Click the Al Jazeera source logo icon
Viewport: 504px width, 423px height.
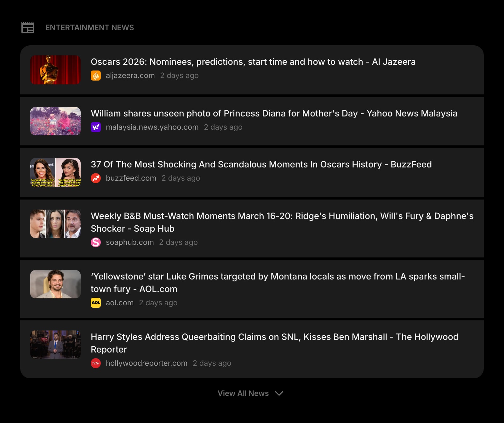96,76
